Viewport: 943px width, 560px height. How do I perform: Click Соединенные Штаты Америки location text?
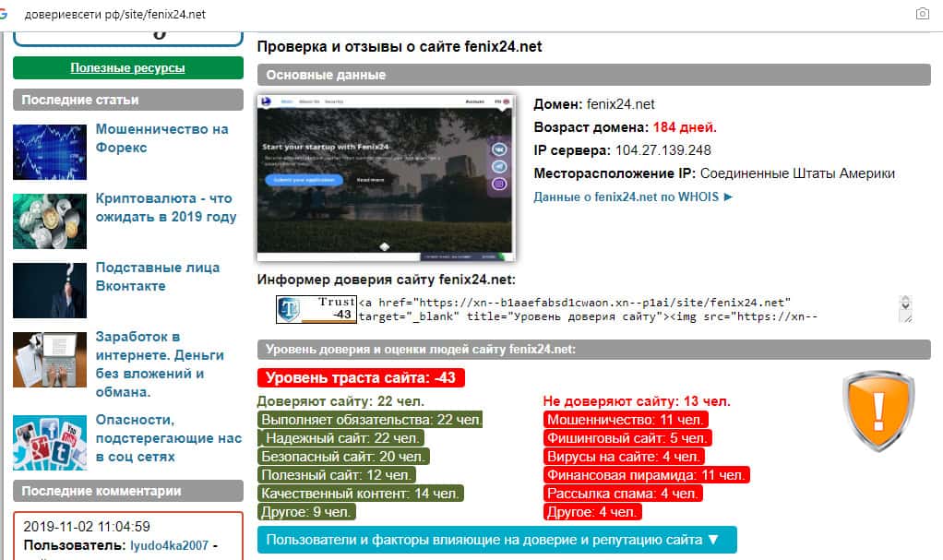[x=797, y=173]
